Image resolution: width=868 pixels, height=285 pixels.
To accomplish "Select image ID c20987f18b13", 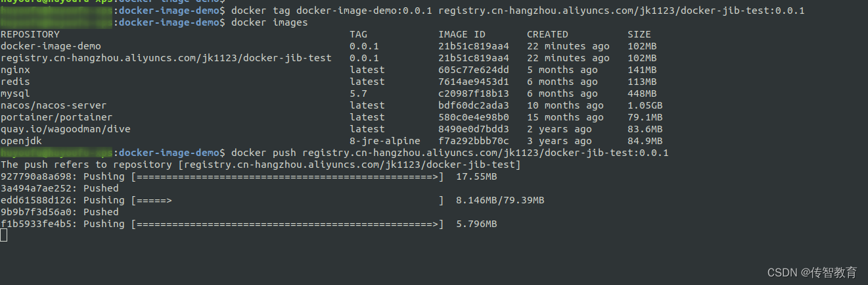I will coord(474,93).
